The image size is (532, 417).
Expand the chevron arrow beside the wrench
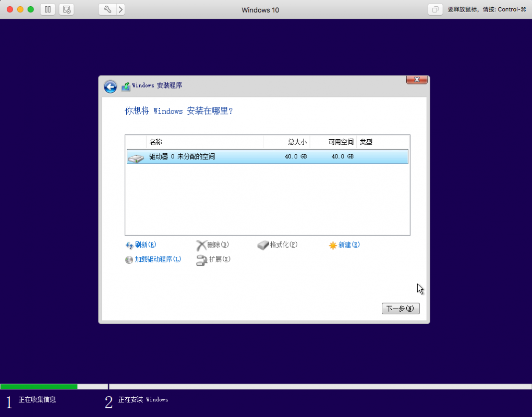click(120, 9)
